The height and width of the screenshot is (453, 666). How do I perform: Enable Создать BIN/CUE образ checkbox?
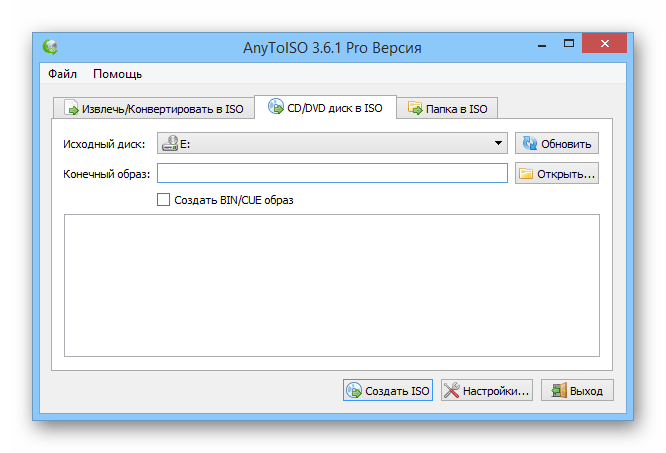click(164, 200)
